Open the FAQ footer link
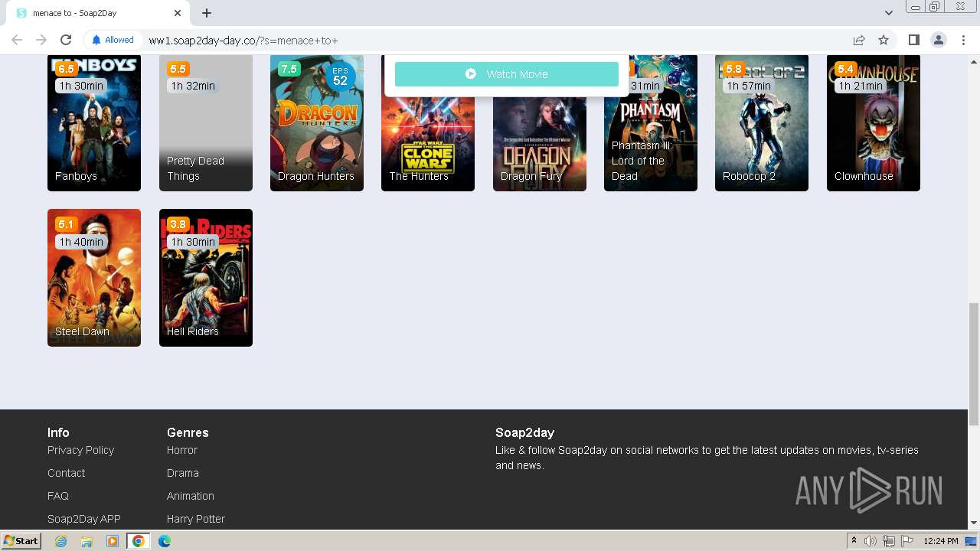Screen dimensions: 980x551 [x=58, y=496]
